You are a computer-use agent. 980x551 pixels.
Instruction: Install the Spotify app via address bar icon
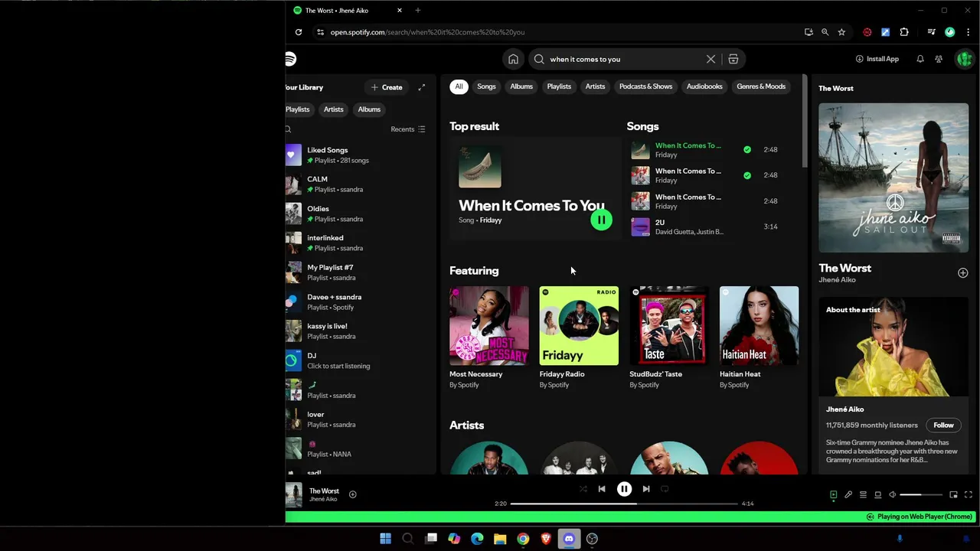808,32
